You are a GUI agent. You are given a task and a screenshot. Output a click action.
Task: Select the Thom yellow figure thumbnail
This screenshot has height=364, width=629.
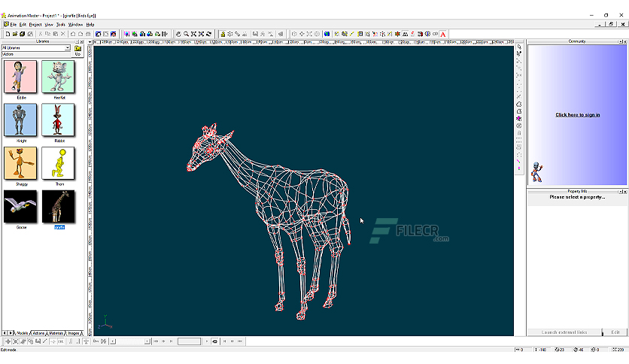coord(58,163)
